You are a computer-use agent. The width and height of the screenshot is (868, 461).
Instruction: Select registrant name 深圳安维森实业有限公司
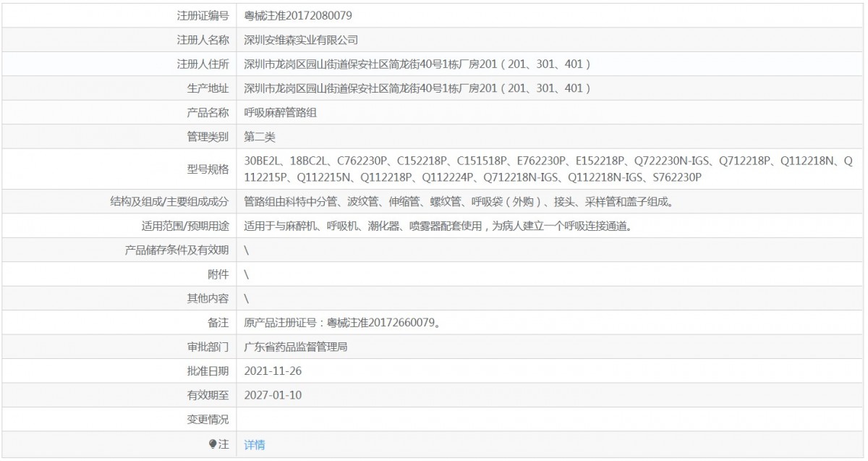[301, 40]
